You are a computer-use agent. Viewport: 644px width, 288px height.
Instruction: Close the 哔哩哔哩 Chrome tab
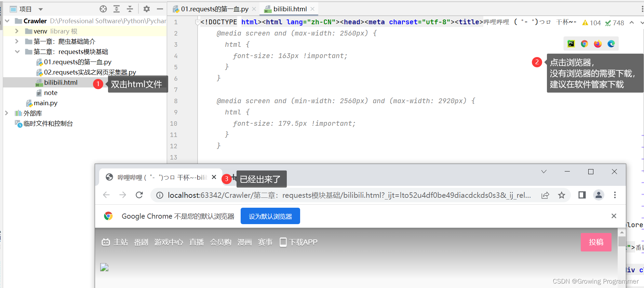(x=214, y=177)
